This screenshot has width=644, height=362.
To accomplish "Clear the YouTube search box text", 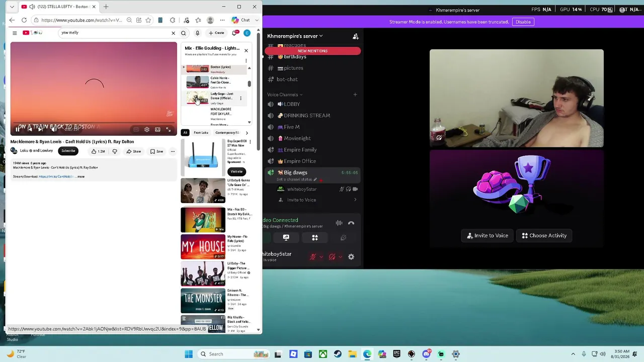I will [173, 33].
